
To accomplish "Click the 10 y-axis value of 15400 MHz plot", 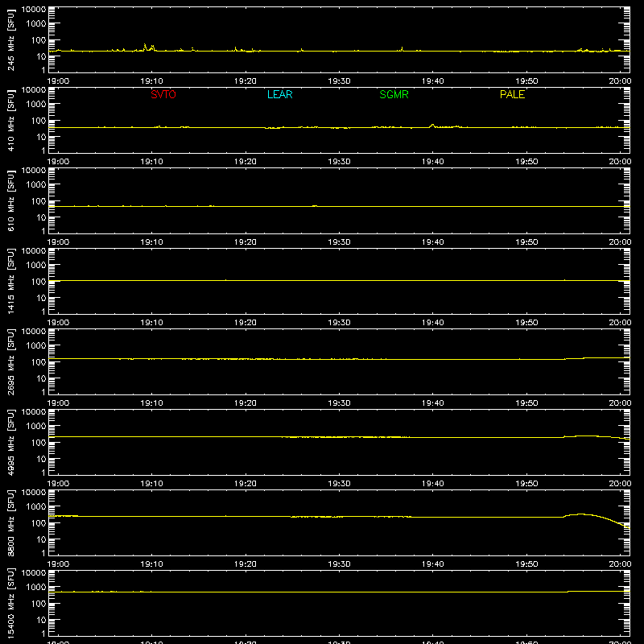I will (41, 620).
